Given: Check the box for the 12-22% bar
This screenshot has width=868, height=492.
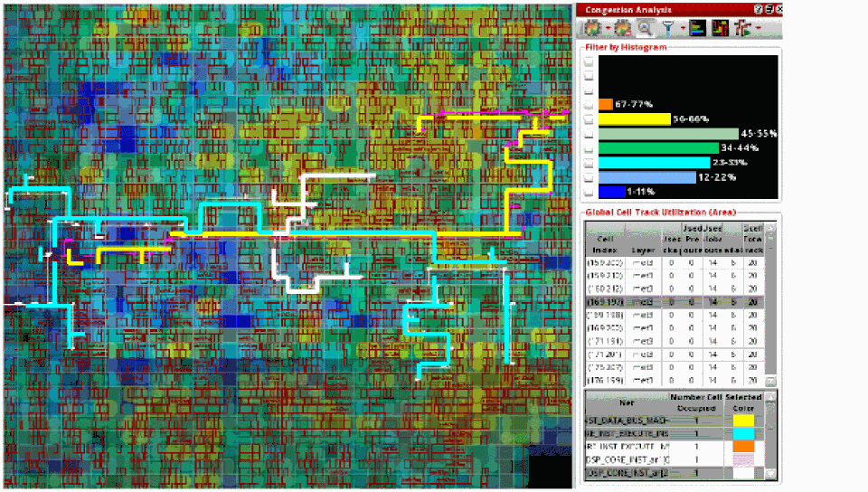Looking at the screenshot, I should 589,177.
